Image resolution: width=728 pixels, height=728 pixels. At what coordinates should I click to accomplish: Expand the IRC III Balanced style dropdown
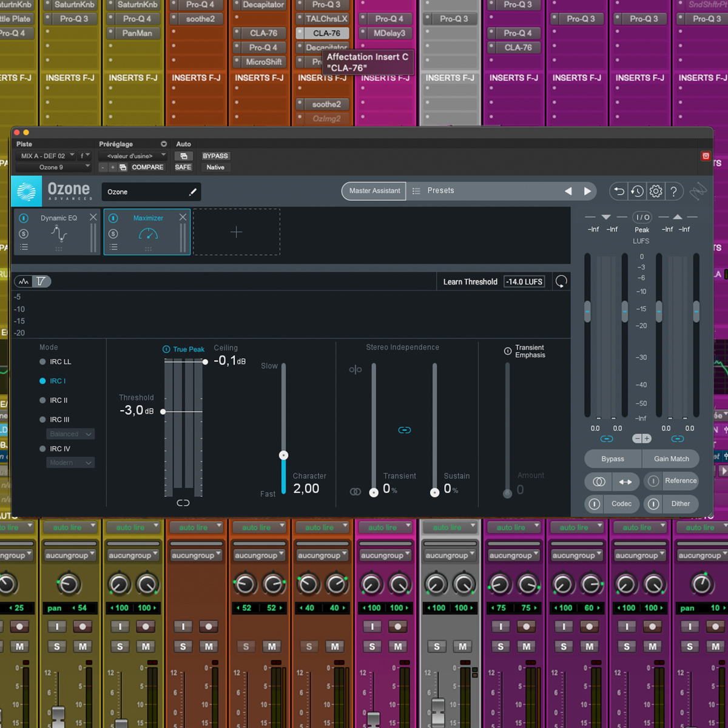(x=70, y=434)
